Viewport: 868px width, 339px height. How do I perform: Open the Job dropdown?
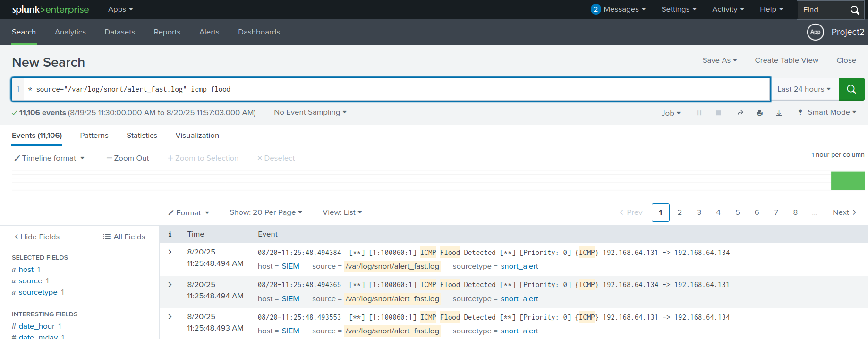(x=671, y=113)
